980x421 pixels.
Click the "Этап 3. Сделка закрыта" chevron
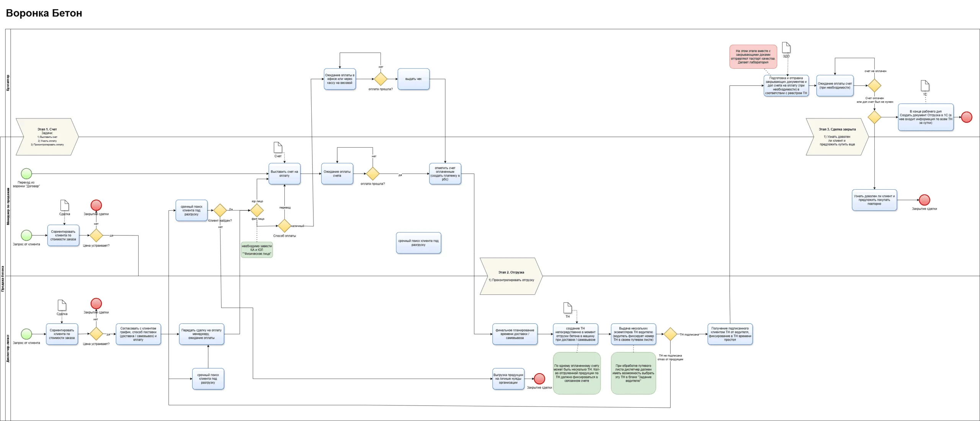837,137
